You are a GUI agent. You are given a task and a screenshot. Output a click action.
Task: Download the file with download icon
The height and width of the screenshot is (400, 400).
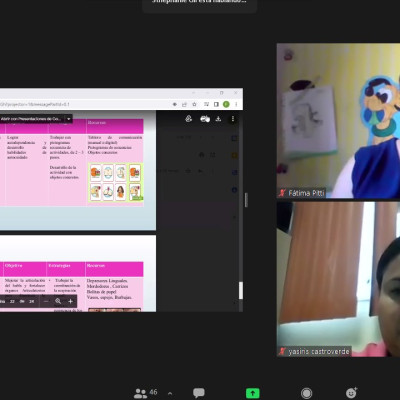coord(218,119)
